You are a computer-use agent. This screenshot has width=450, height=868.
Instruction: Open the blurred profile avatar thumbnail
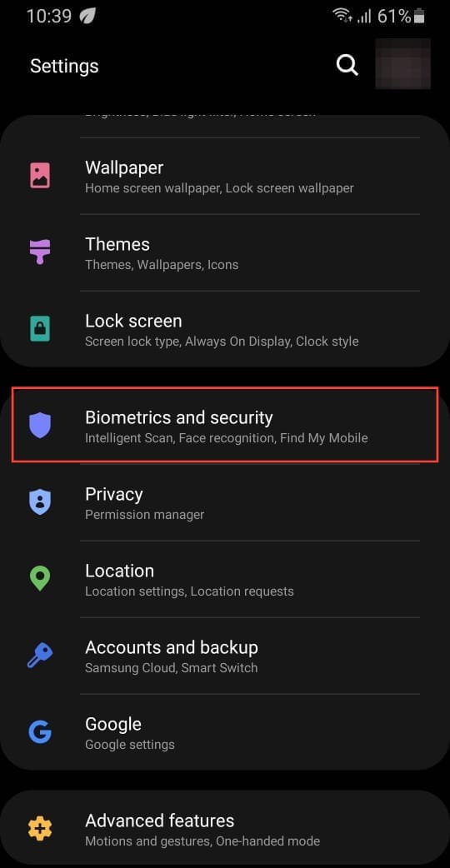pyautogui.click(x=403, y=63)
